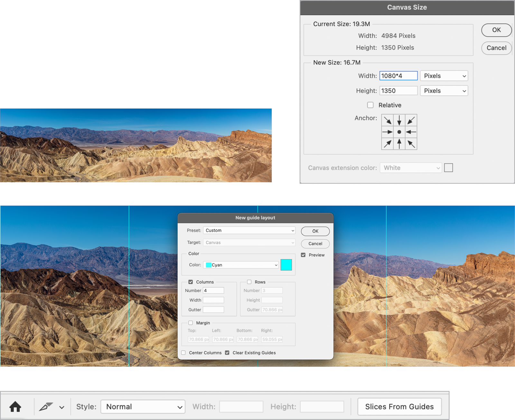This screenshot has height=420, width=515.
Task: Uncheck Clear Existing Guides
Action: 227,353
